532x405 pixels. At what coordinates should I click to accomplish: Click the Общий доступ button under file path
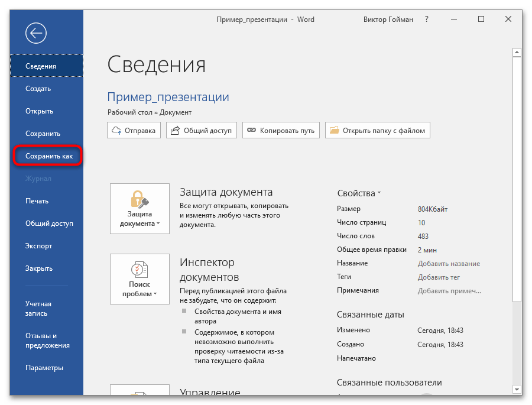click(x=202, y=130)
